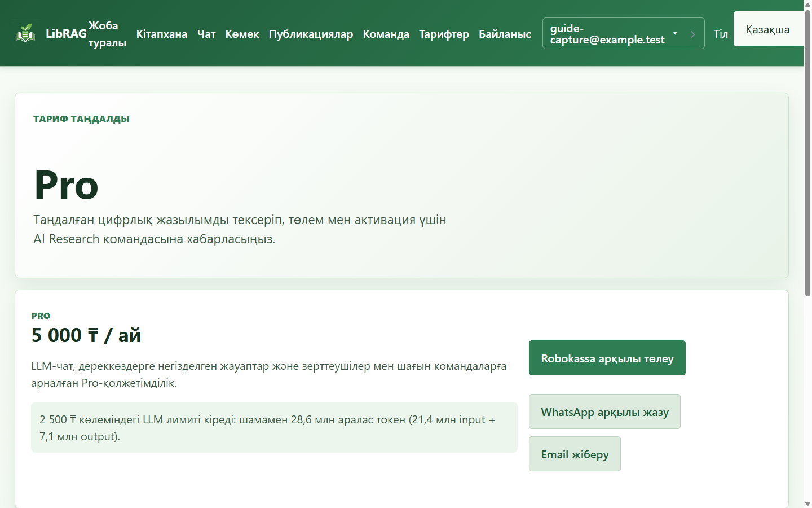Click the Тіл label
This screenshot has width=812, height=508.
[721, 34]
